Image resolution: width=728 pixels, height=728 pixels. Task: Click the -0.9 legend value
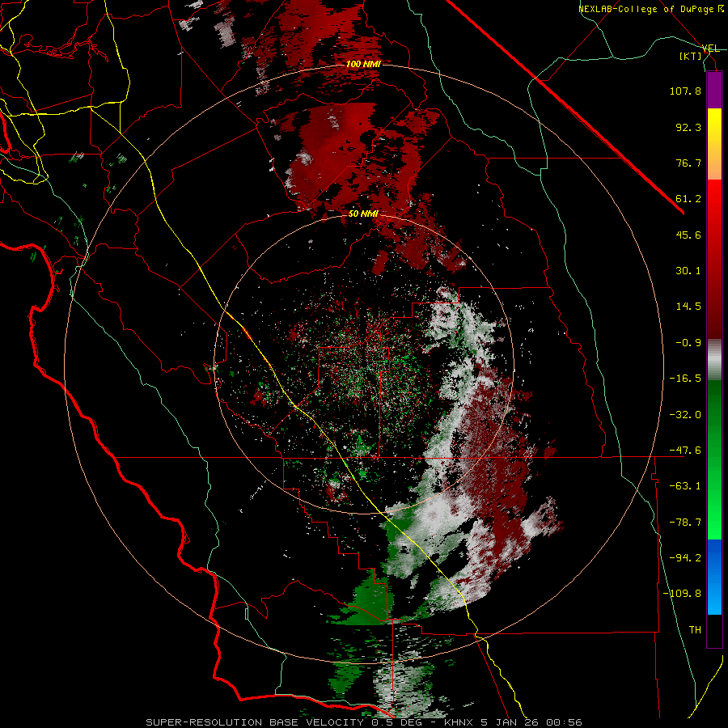tap(688, 343)
